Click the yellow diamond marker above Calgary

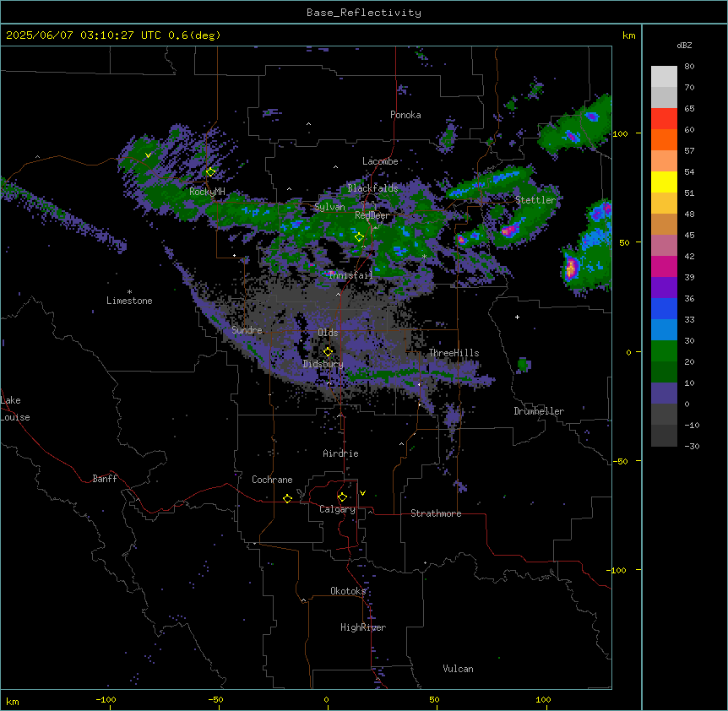tap(342, 497)
